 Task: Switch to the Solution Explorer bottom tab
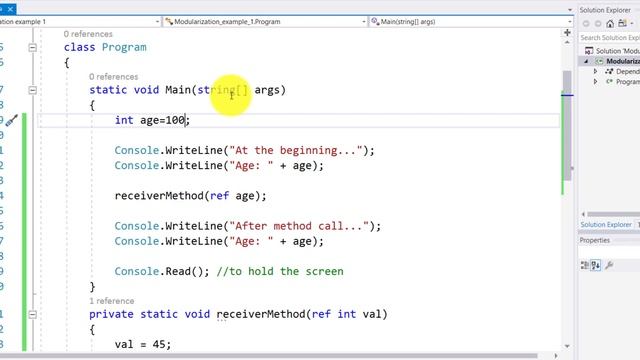point(606,225)
